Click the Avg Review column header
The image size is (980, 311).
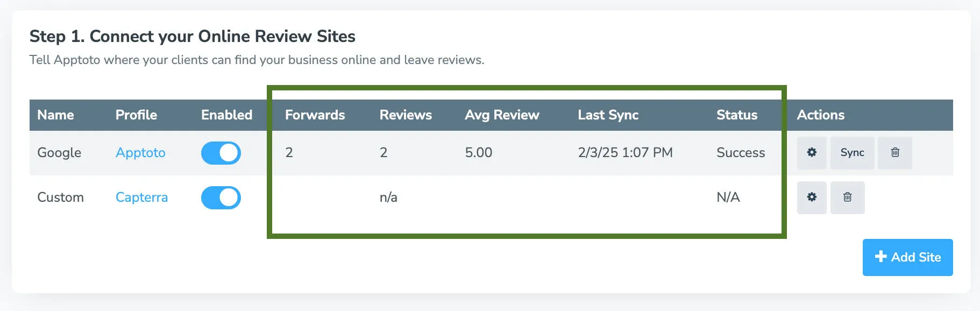coord(502,115)
